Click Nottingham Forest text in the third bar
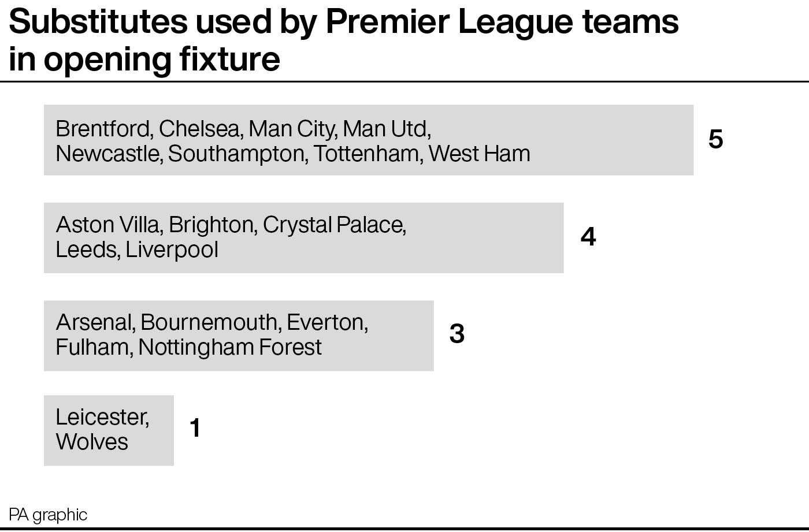This screenshot has height=532, width=809. click(230, 348)
